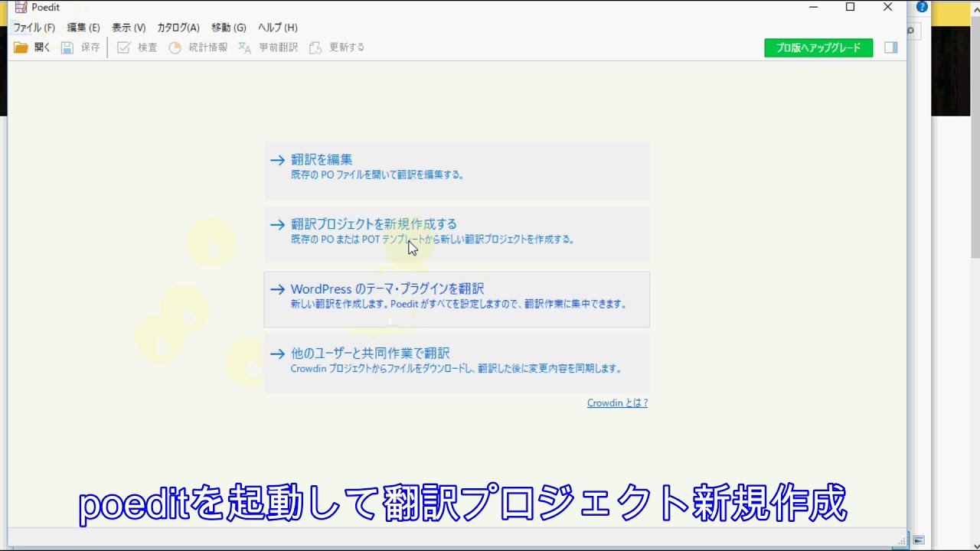The image size is (980, 551).
Task: Select 翻訳プロジェクトを新規作成する option
Action: 457,235
